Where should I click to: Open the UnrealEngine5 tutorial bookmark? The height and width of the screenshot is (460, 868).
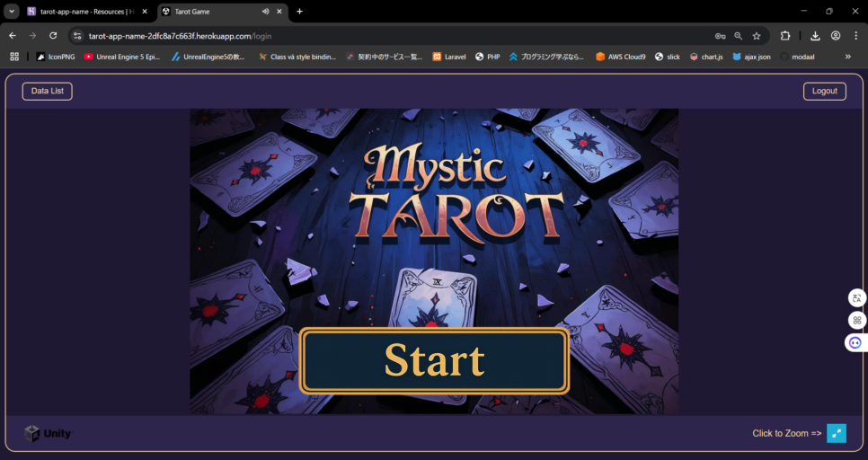208,57
